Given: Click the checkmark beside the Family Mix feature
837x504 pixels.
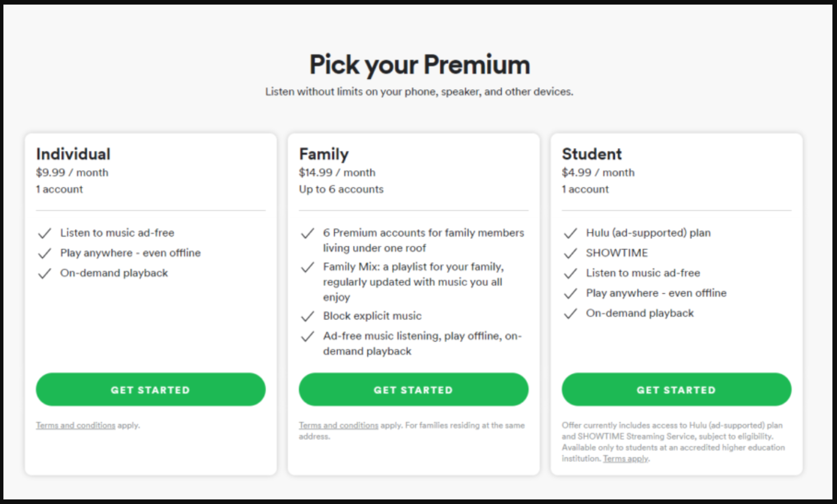Looking at the screenshot, I should [307, 267].
